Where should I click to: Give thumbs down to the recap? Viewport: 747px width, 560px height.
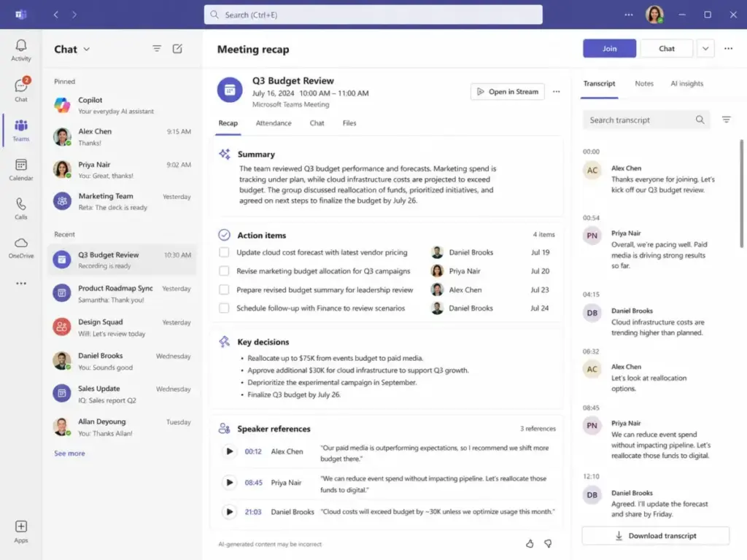548,543
